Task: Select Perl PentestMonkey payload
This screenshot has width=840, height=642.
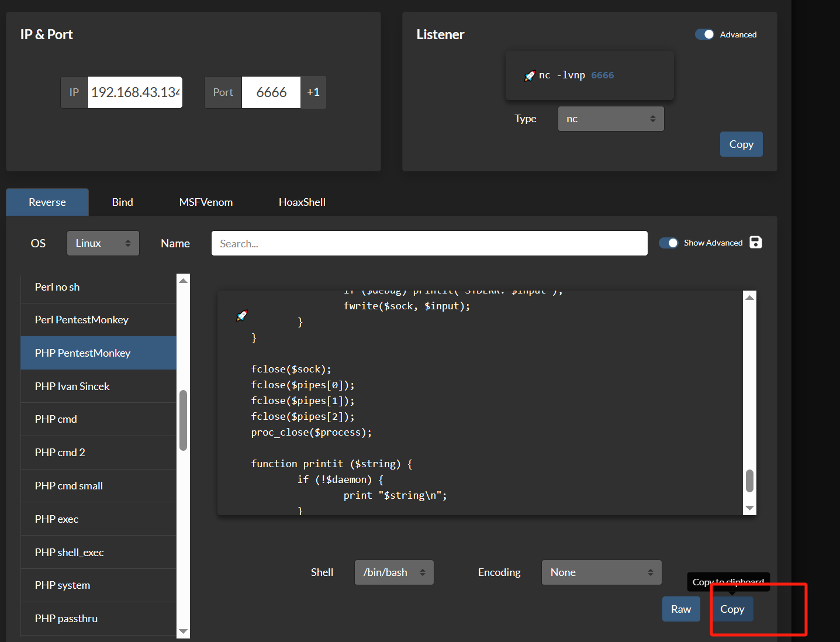Action: pos(98,320)
